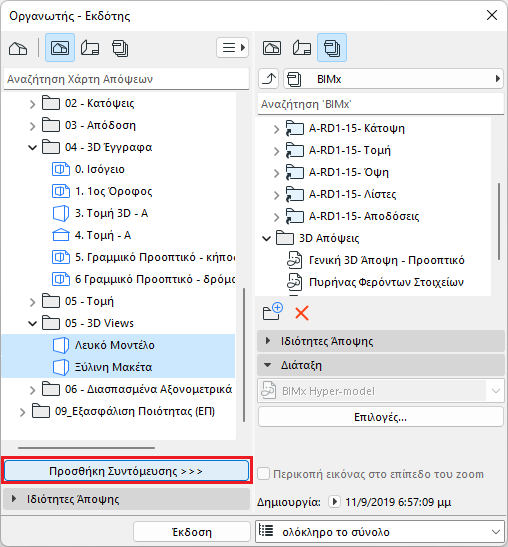The width and height of the screenshot is (508, 547).
Task: Click the left tree vertical scrollbar
Action: pyautogui.click(x=244, y=355)
